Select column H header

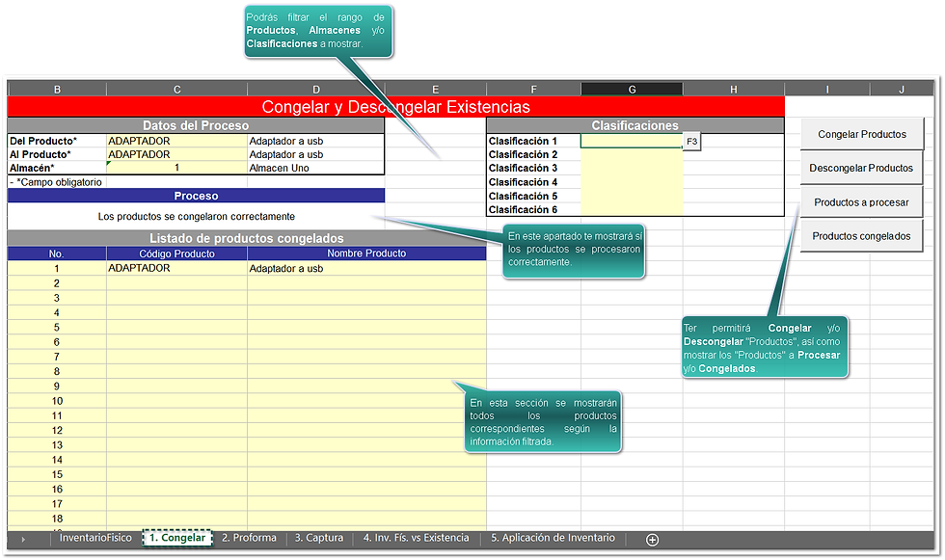(734, 90)
